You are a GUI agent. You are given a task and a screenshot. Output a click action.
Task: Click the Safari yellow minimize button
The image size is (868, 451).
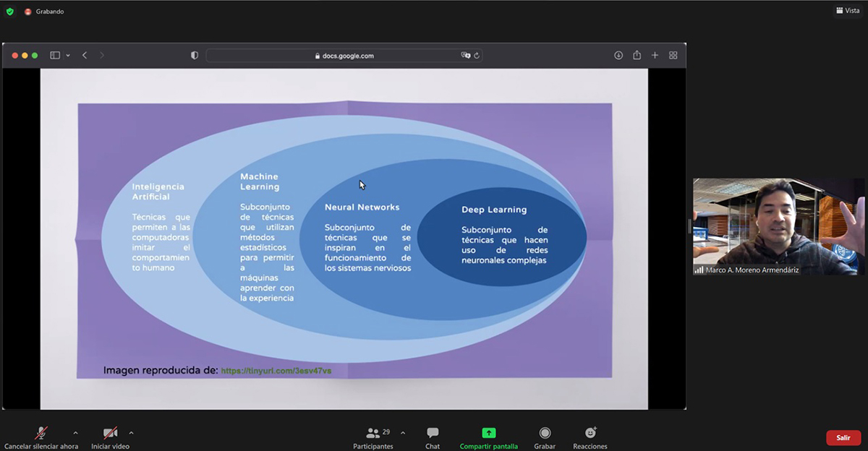tap(25, 55)
